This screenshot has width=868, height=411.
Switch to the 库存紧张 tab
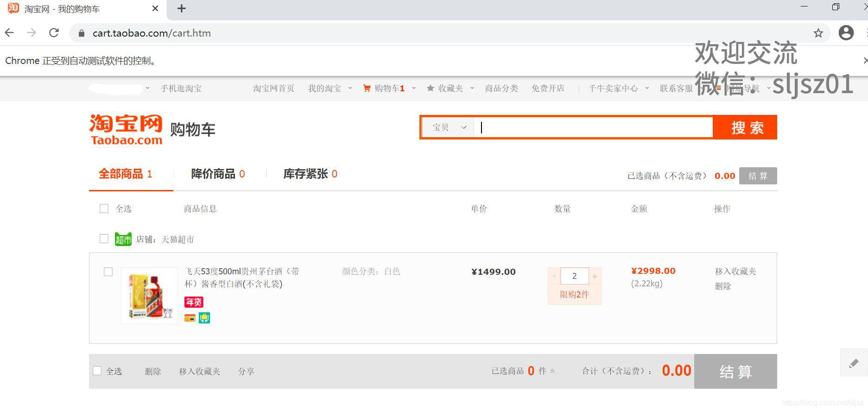(x=310, y=174)
